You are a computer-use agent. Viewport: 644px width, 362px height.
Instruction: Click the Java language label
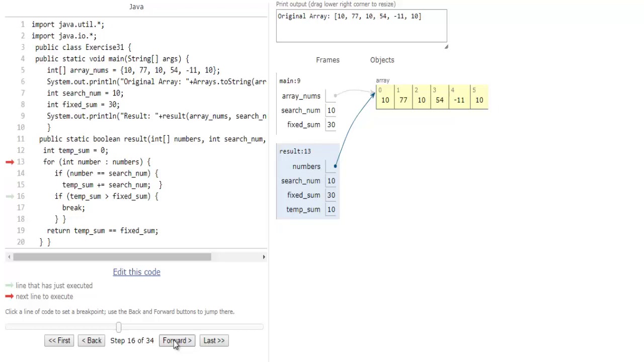tap(136, 7)
